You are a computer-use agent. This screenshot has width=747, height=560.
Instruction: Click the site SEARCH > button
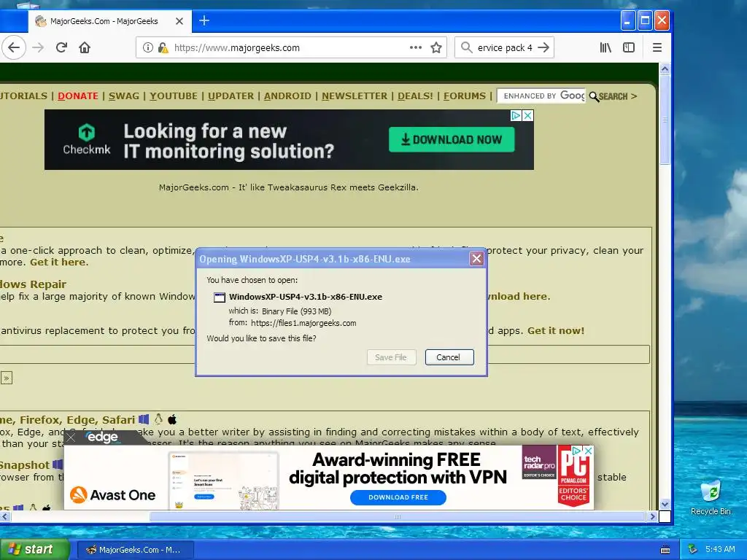(613, 96)
